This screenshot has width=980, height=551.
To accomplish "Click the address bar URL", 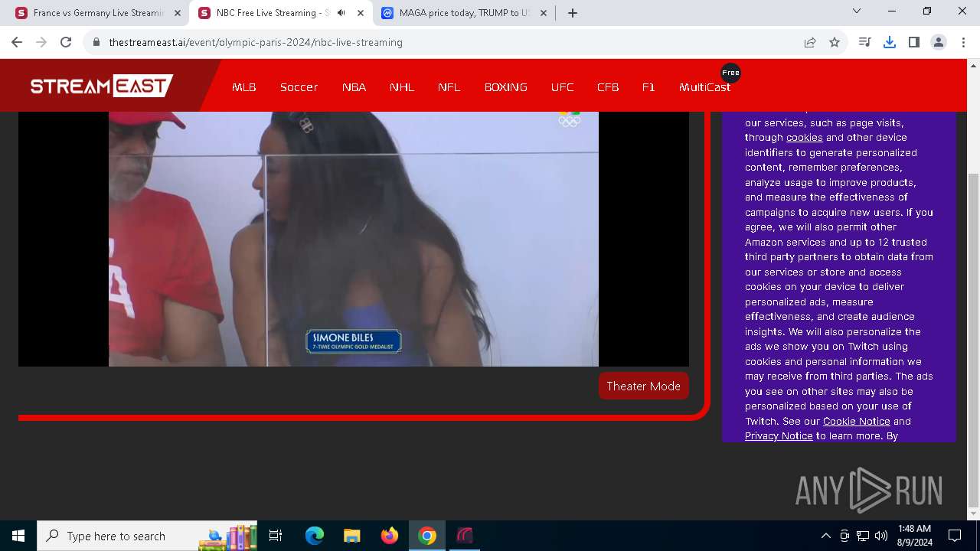I will click(x=256, y=42).
